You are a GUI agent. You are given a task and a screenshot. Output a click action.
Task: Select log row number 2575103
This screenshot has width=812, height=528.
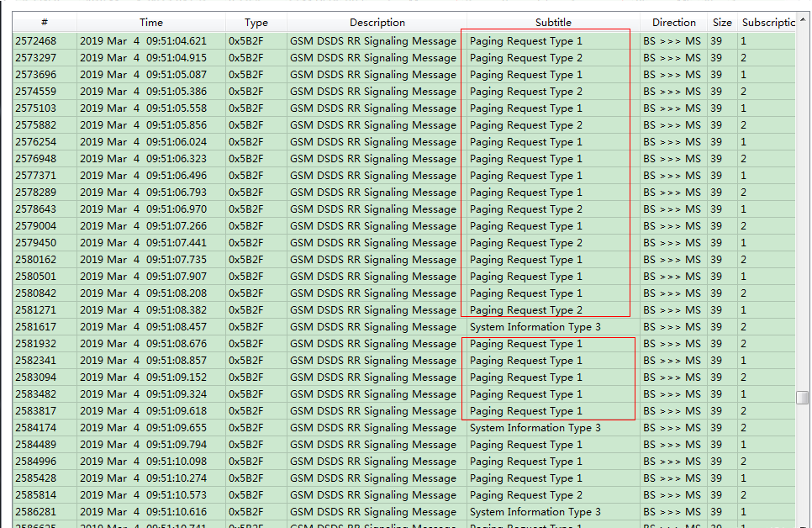[403, 108]
